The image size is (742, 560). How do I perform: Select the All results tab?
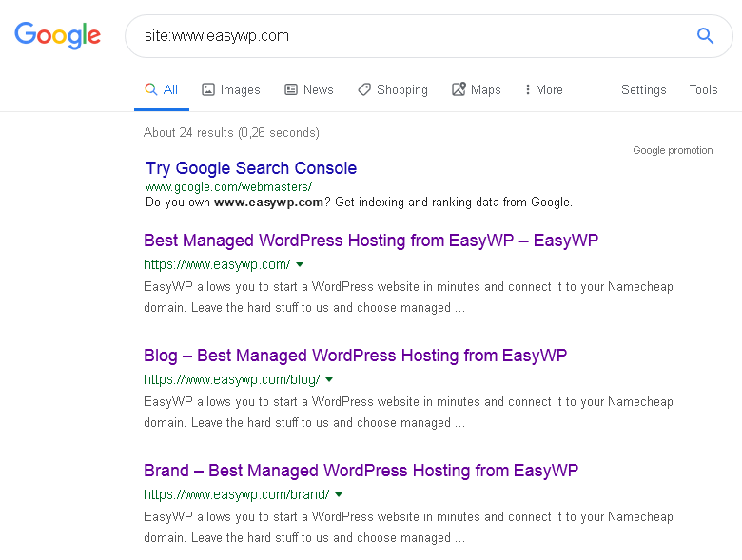(x=162, y=90)
